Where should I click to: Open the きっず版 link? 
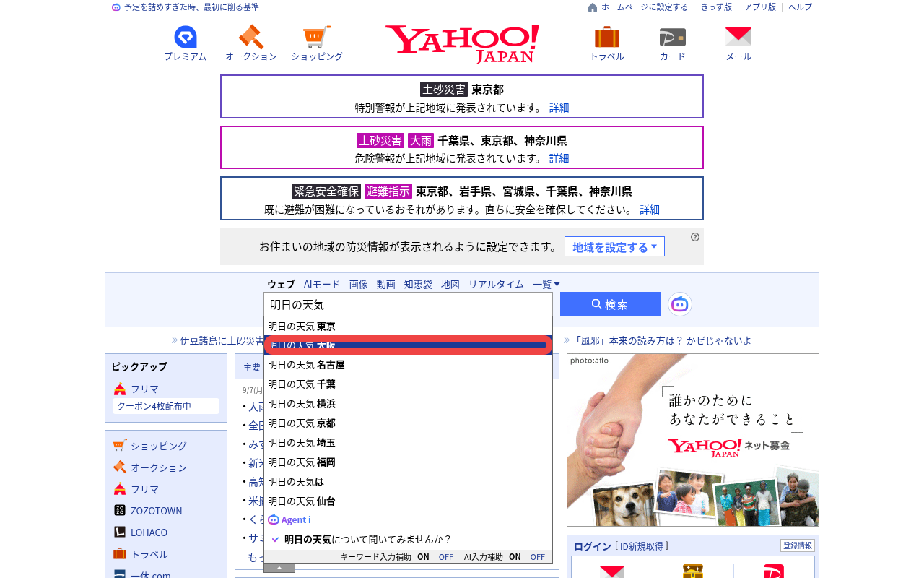[x=716, y=7]
